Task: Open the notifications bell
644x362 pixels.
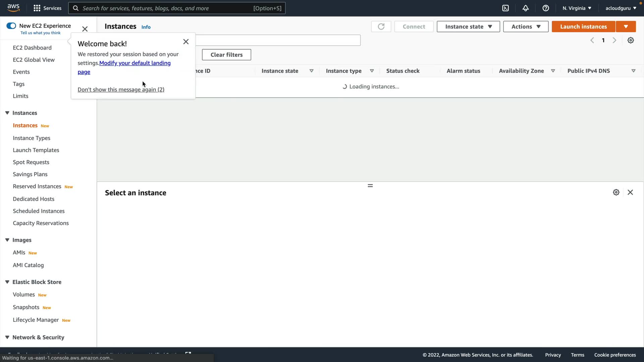Action: point(526,8)
